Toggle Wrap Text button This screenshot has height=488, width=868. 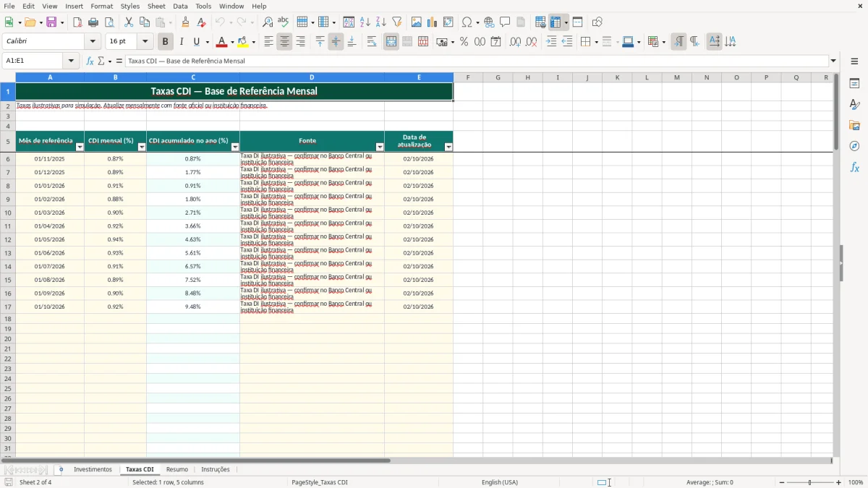pos(372,42)
